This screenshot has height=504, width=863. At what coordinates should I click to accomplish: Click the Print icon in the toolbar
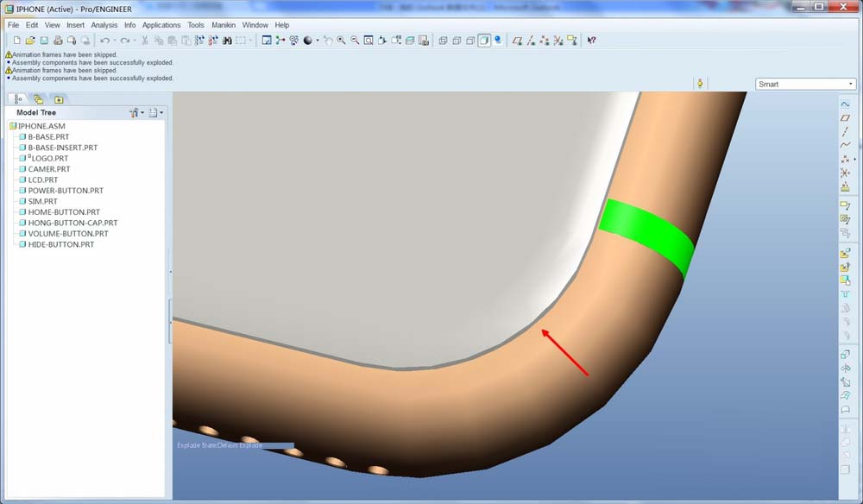coord(58,41)
